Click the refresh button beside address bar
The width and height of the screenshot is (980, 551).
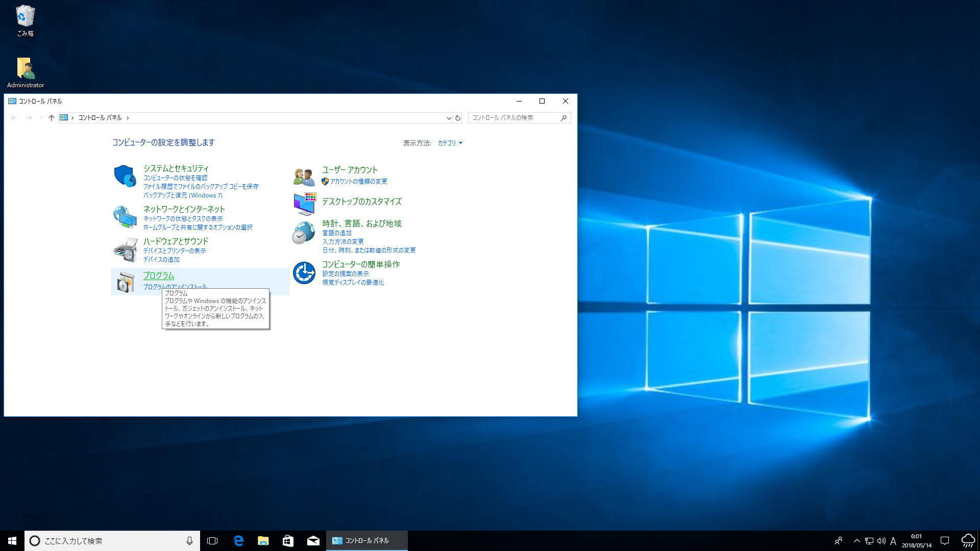tap(458, 118)
